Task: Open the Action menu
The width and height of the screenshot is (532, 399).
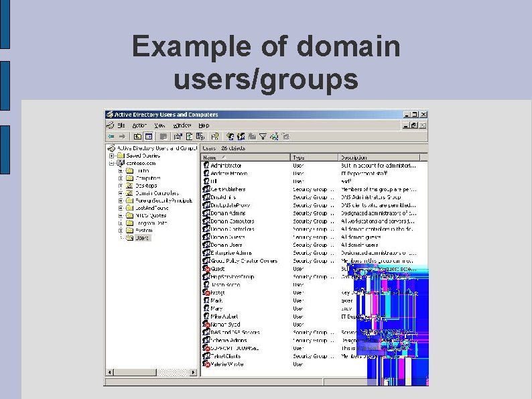Action: [139, 125]
